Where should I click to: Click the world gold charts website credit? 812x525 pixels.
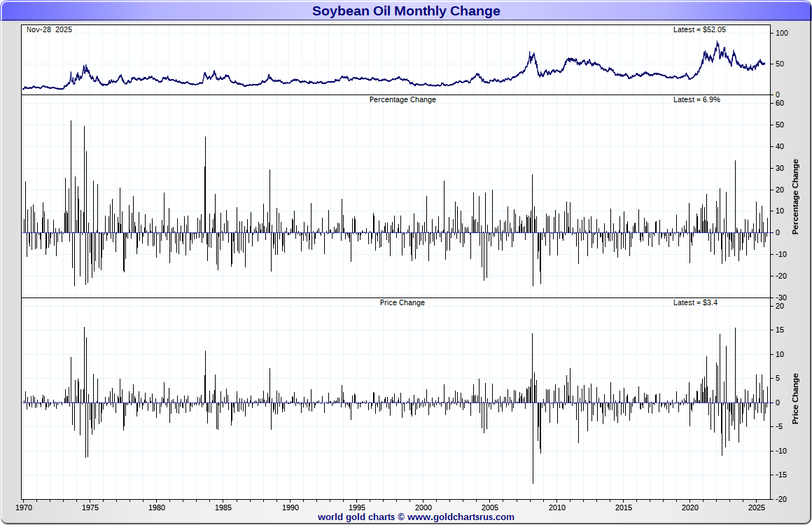(416, 517)
